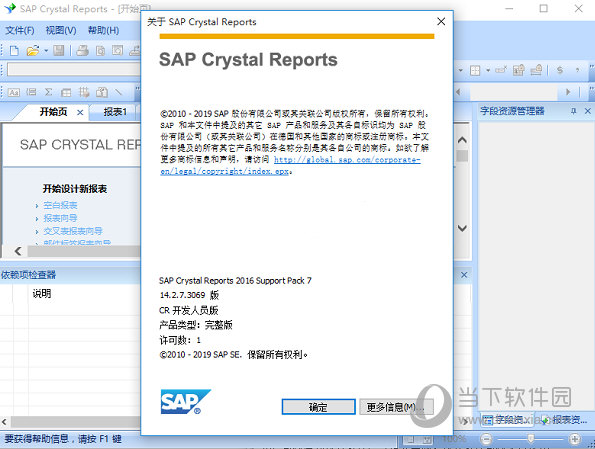
Task: Click the Insert Text Object icon
Action: click(x=14, y=92)
